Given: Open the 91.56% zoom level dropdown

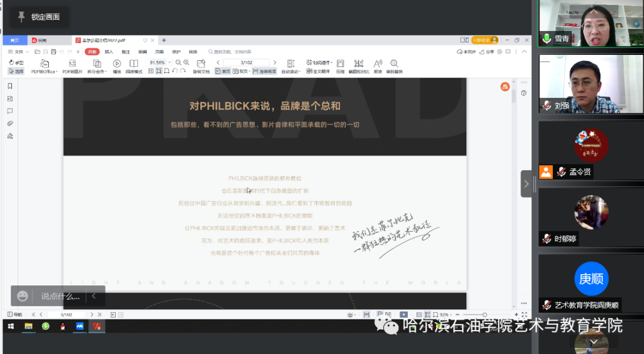Looking at the screenshot, I should coord(160,63).
